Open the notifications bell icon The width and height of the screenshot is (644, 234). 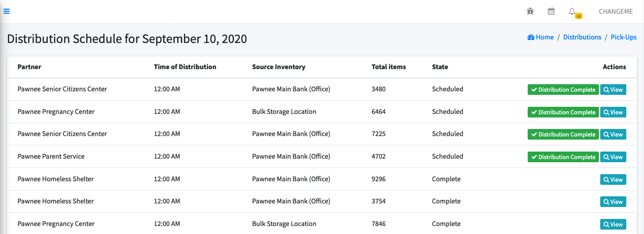572,11
